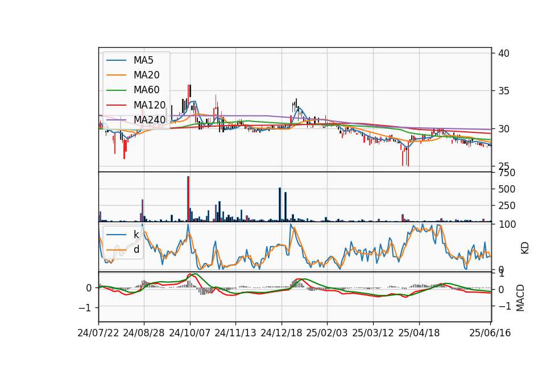The width and height of the screenshot is (546, 392).
Task: Click the KD axis title
Action: [524, 248]
